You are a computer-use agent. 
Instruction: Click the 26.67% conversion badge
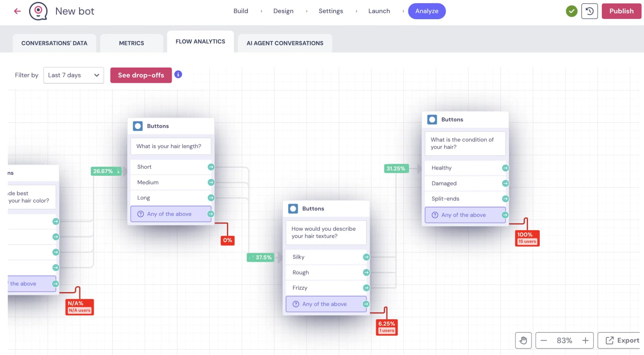pos(106,171)
